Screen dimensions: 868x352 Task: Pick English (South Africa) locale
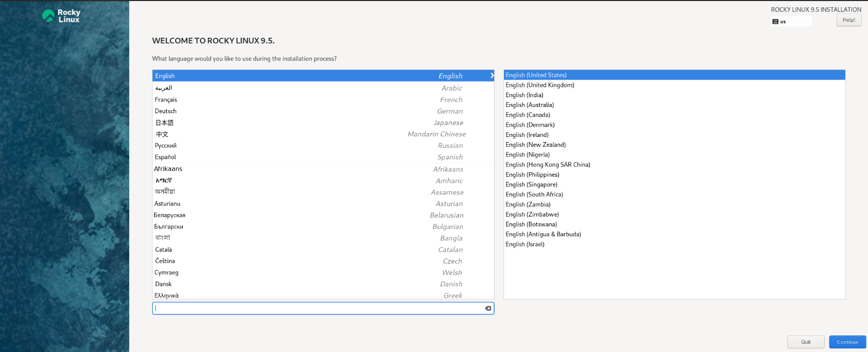(674, 194)
